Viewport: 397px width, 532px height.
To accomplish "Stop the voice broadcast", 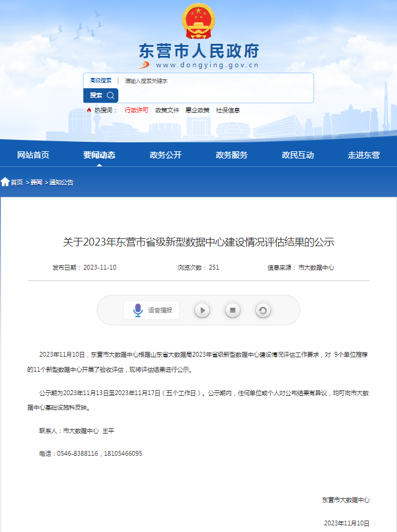I will [232, 310].
